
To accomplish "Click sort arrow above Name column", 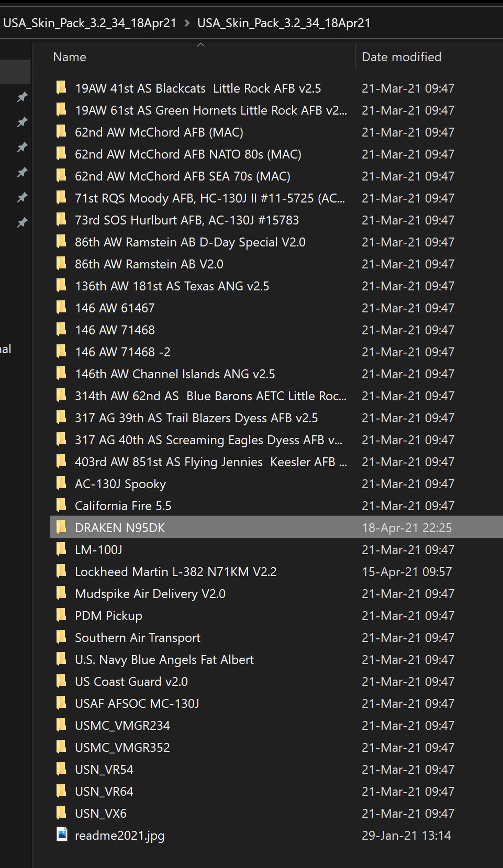I will (200, 45).
